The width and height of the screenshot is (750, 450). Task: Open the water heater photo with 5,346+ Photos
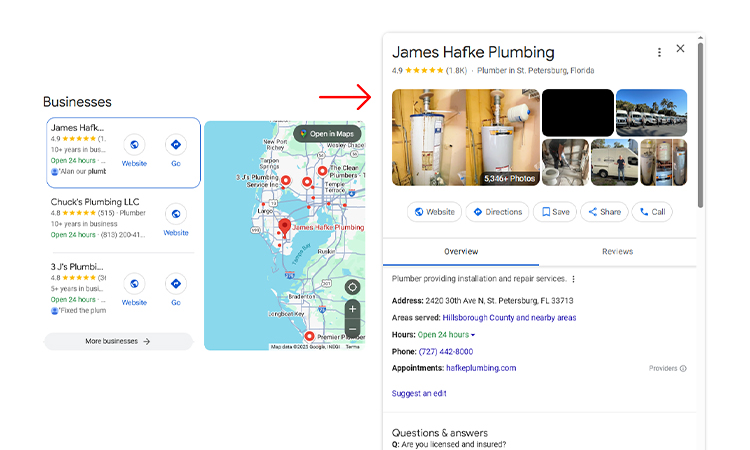point(465,137)
